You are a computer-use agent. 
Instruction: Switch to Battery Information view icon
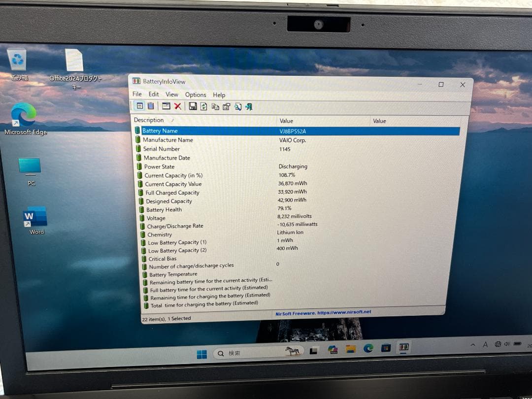click(x=140, y=106)
